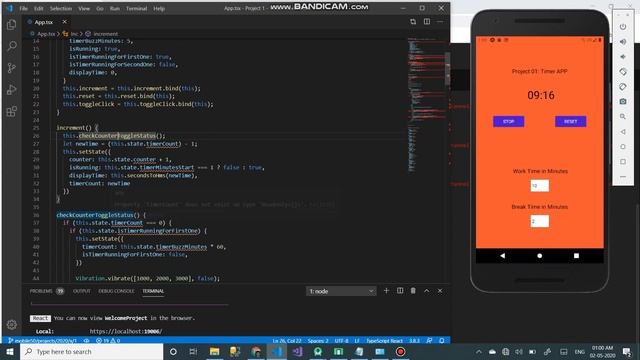Open the Help menu
This screenshot has width=640, height=360.
point(159,9)
